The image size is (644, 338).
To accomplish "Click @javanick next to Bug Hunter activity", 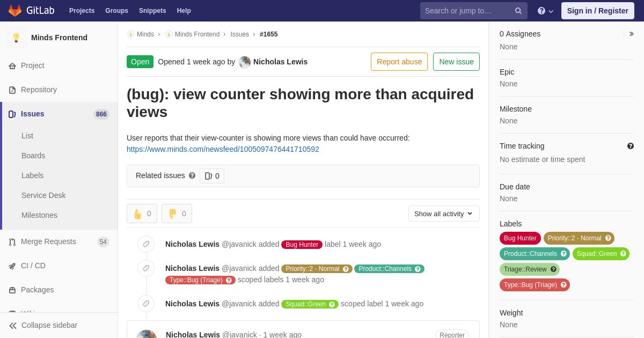I will [239, 244].
